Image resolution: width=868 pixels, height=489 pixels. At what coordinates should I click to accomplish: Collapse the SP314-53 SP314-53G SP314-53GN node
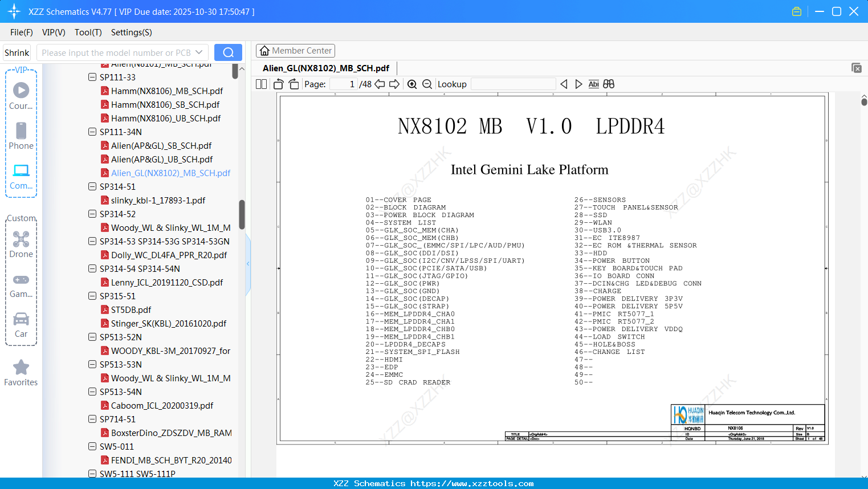click(92, 241)
